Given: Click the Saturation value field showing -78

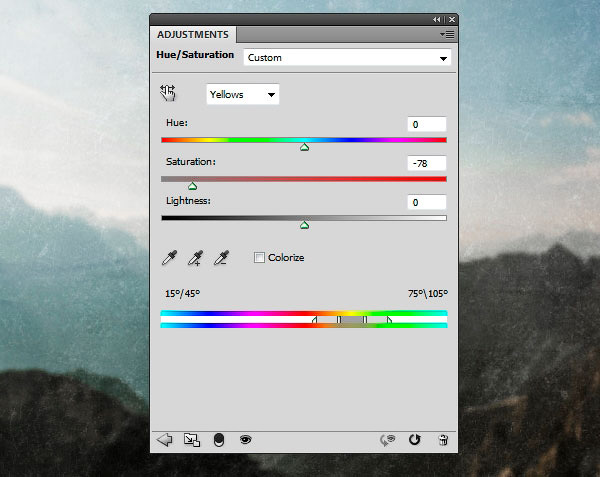Looking at the screenshot, I should point(427,163).
